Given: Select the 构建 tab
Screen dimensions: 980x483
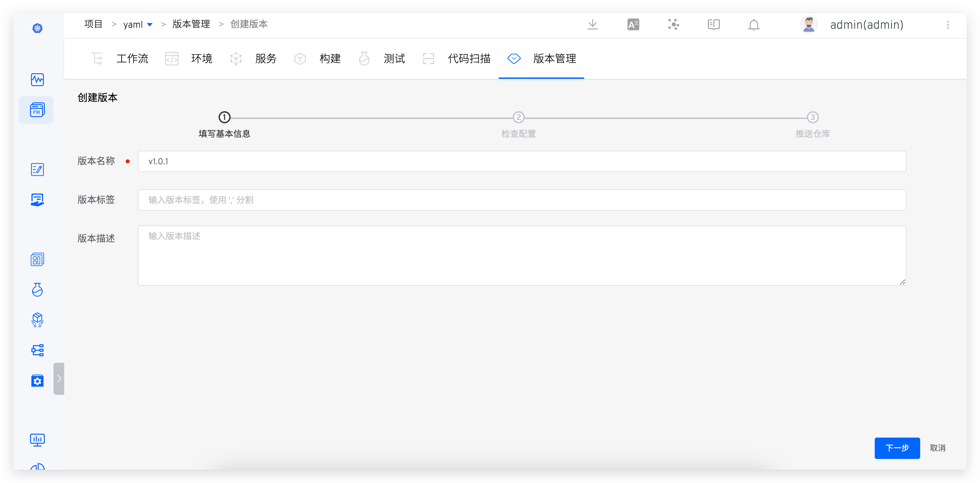Looking at the screenshot, I should point(330,58).
